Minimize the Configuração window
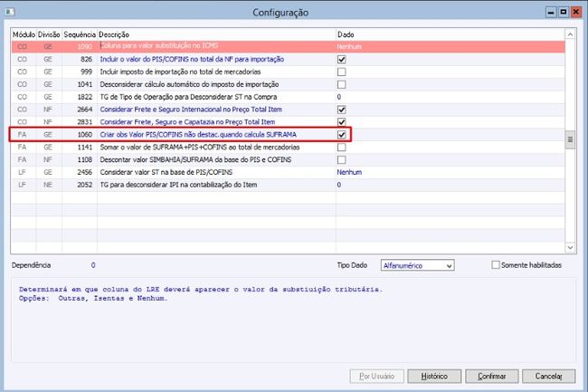Screen dimensions: 588x392 [551, 12]
